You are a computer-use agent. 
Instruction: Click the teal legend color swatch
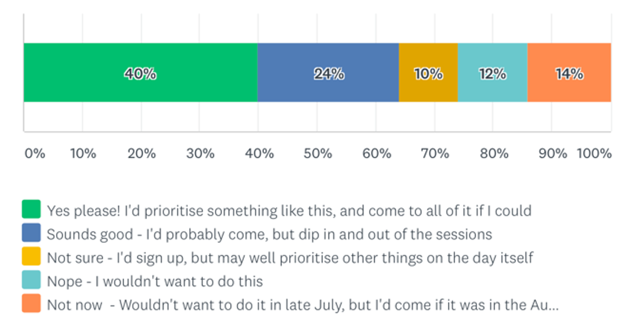click(x=31, y=279)
